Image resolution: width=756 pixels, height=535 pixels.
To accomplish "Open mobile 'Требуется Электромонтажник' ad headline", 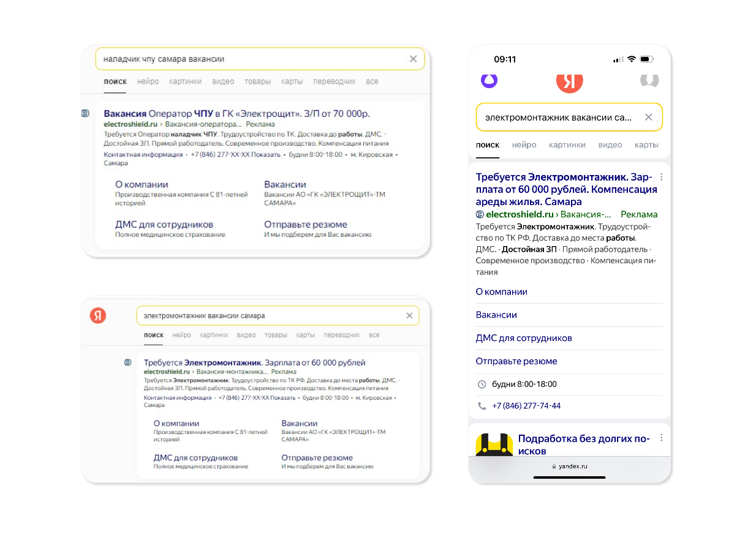I will click(566, 189).
